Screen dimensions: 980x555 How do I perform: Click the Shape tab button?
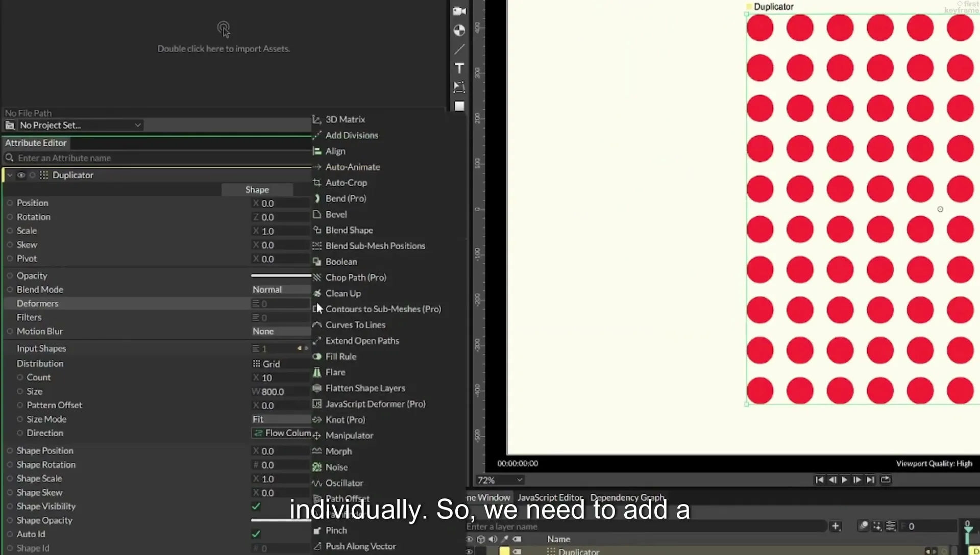click(x=257, y=189)
